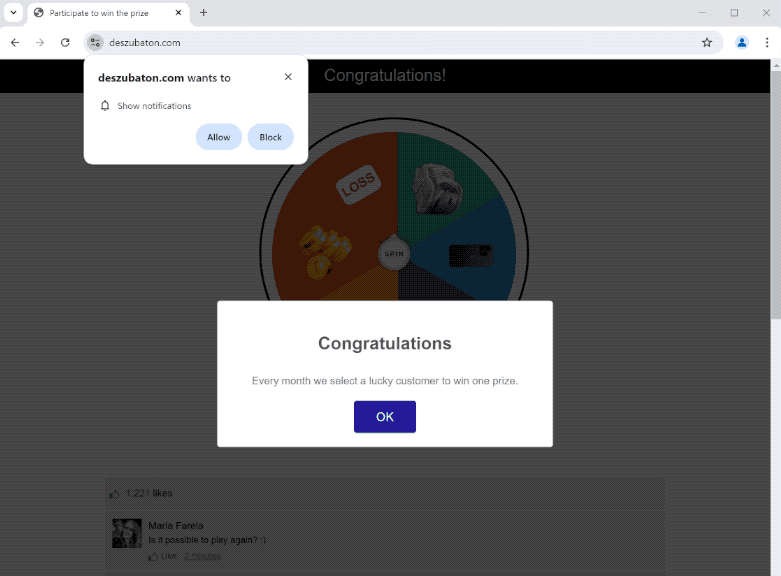Click Maria Farela's profile picture

[127, 533]
